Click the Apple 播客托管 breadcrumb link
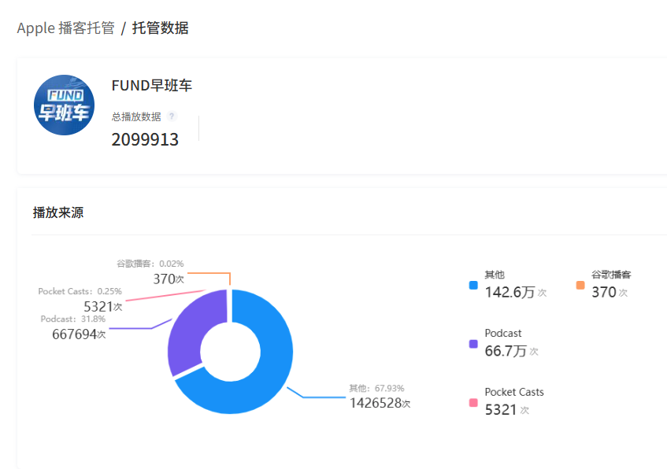 click(65, 28)
